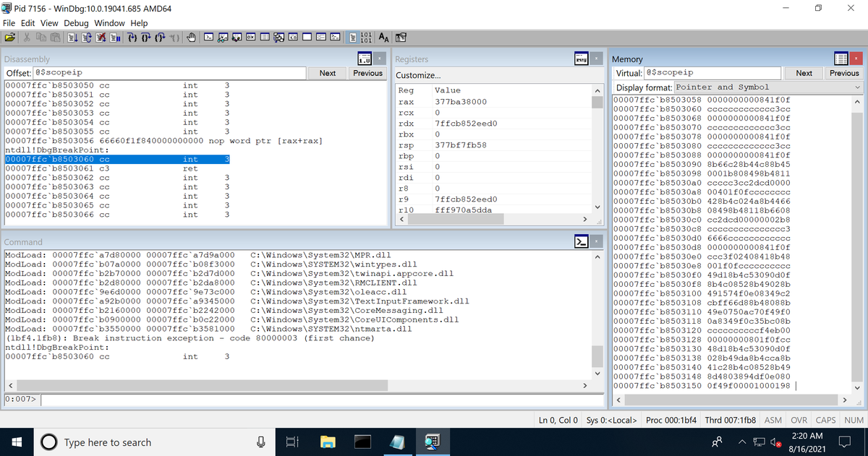This screenshot has height=456, width=868.
Task: Click the Command panel menu icon
Action: click(x=582, y=241)
